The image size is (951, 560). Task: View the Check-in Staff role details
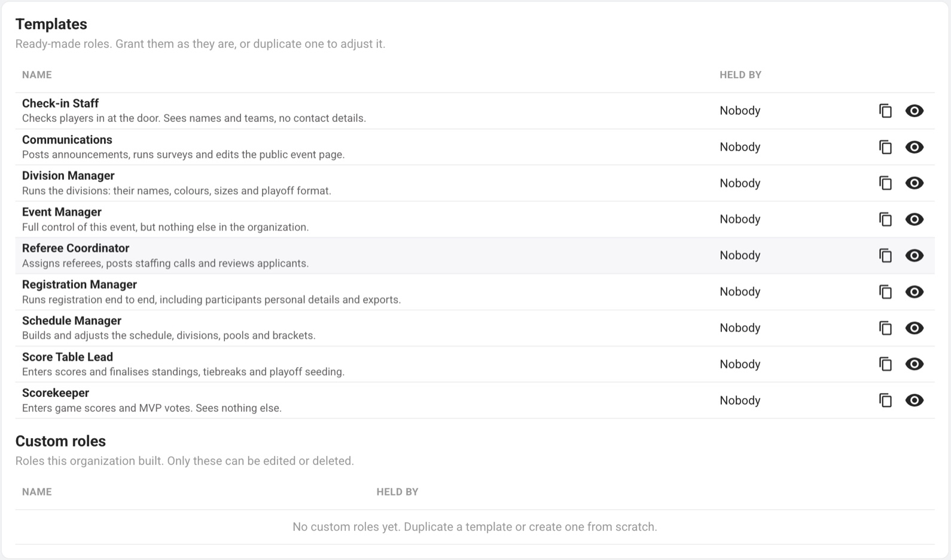[914, 111]
